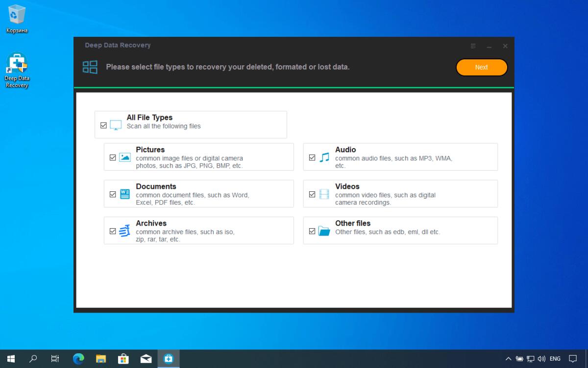Click the Archives zip file icon
588x368 pixels.
pyautogui.click(x=125, y=231)
